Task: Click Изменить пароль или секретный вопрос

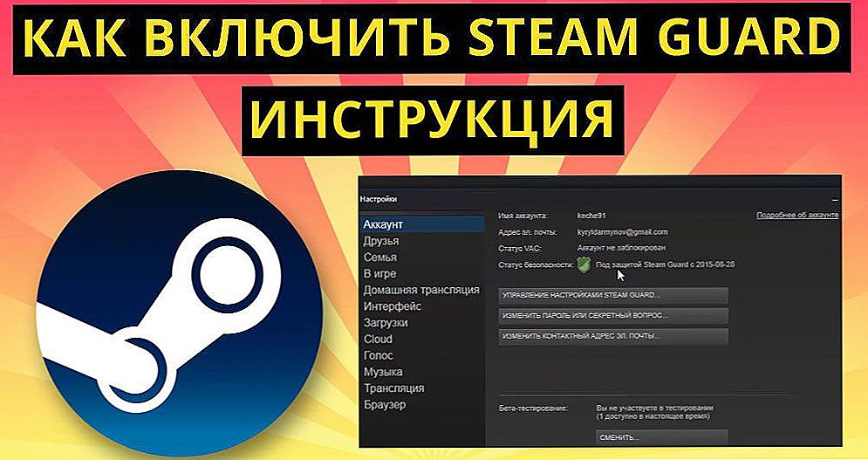Action: (x=612, y=316)
